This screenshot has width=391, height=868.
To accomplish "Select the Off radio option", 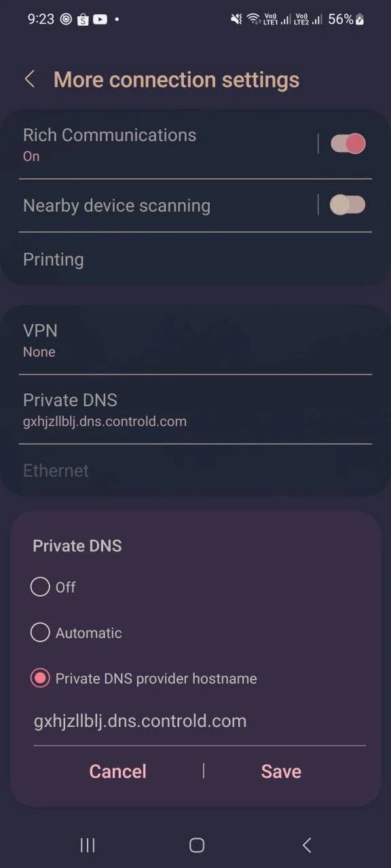I will point(40,587).
